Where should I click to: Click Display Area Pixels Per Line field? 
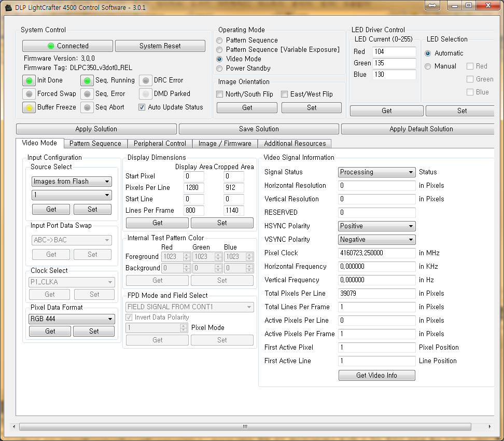[194, 187]
